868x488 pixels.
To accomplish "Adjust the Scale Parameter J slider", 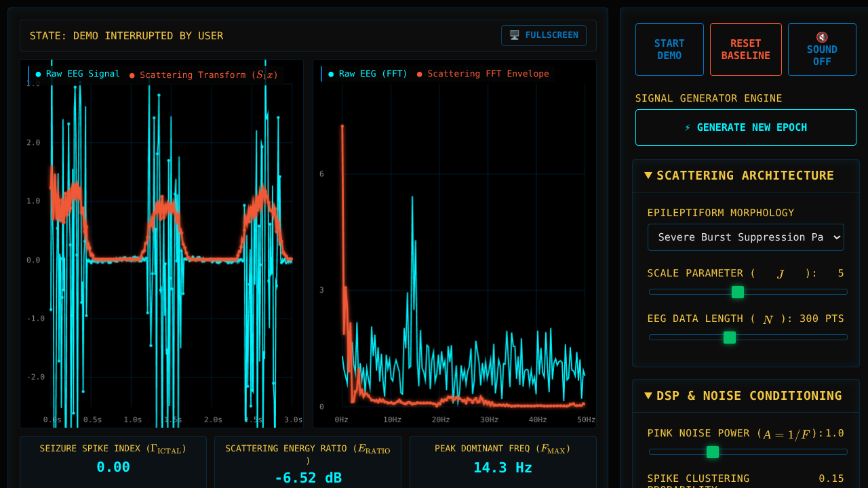I will pyautogui.click(x=748, y=292).
